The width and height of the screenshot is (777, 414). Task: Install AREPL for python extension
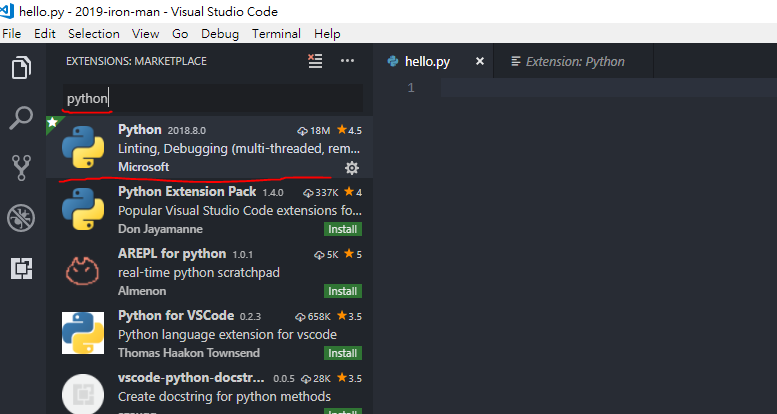pyautogui.click(x=342, y=291)
